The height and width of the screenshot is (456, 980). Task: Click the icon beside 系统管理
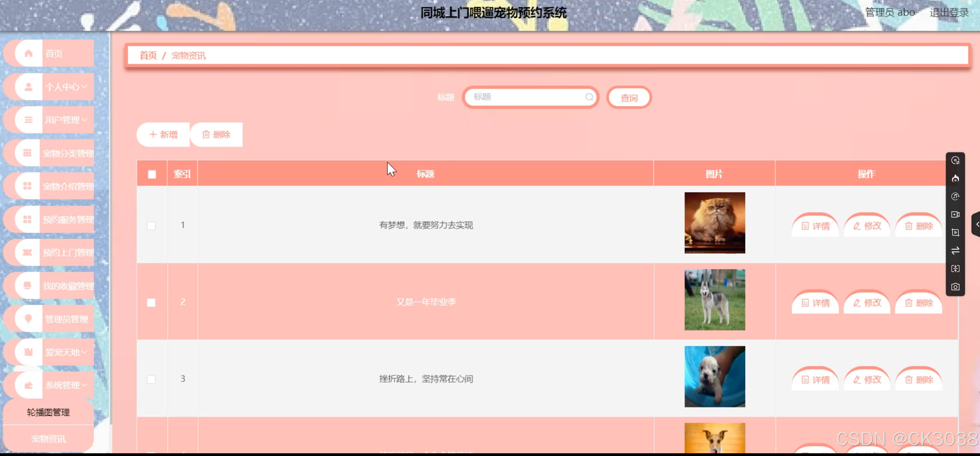click(x=28, y=385)
